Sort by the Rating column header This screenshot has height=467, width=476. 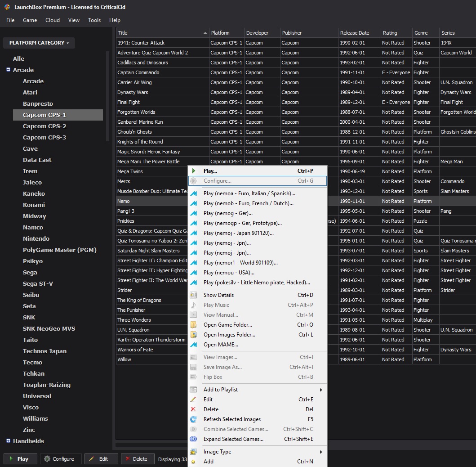pos(396,33)
